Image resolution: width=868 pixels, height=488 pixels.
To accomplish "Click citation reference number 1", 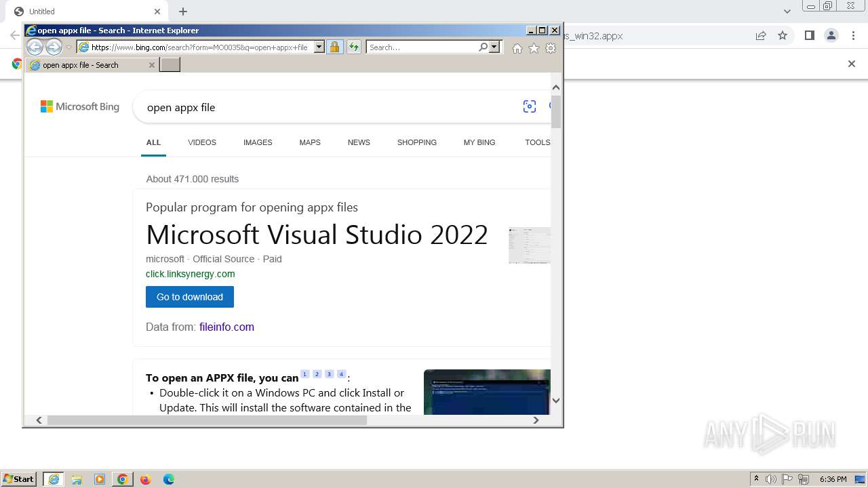I will [x=304, y=374].
